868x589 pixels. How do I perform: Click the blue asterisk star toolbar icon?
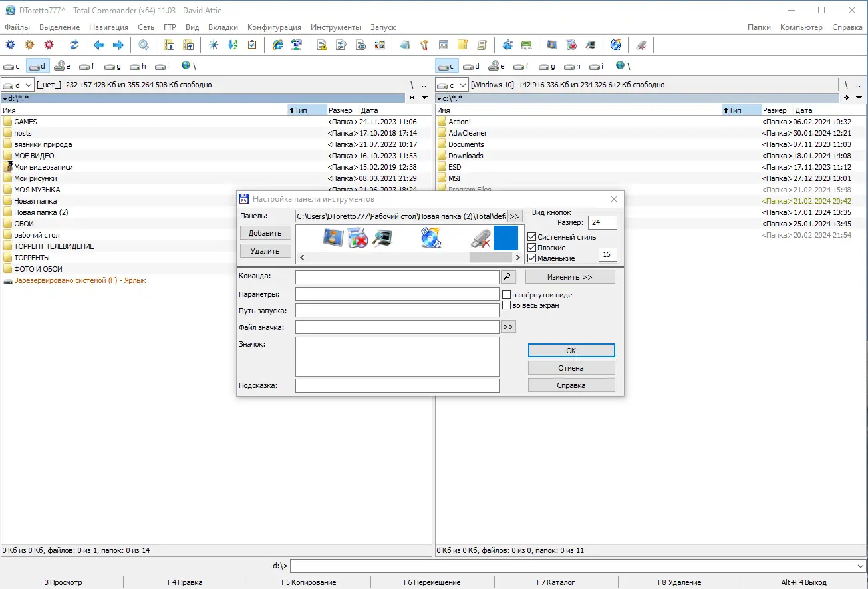[214, 45]
